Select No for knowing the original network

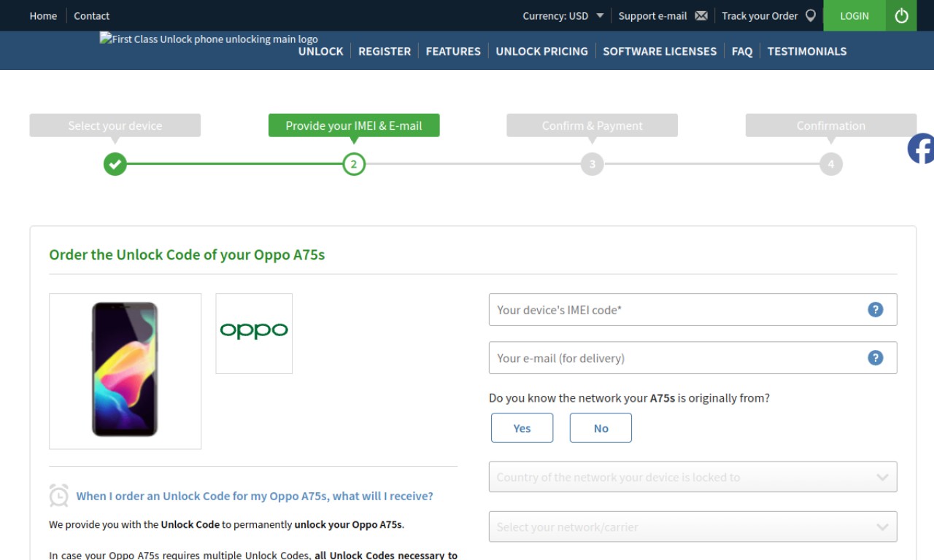(601, 428)
